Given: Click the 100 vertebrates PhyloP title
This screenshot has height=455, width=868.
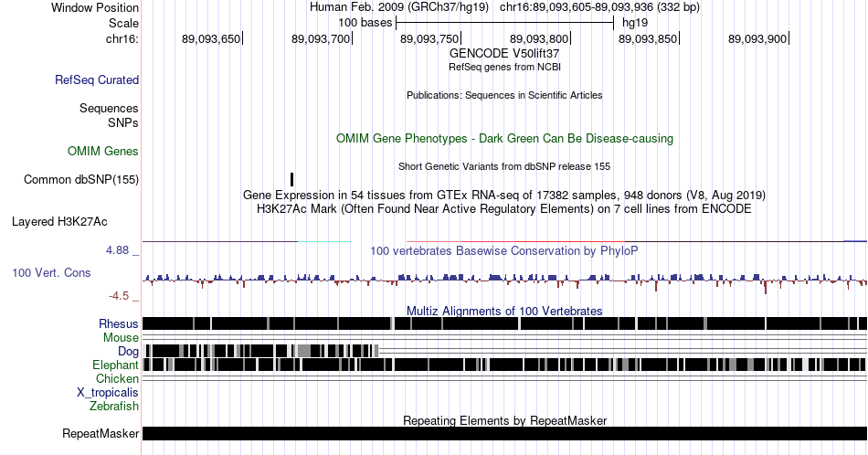Looking at the screenshot, I should 504,250.
